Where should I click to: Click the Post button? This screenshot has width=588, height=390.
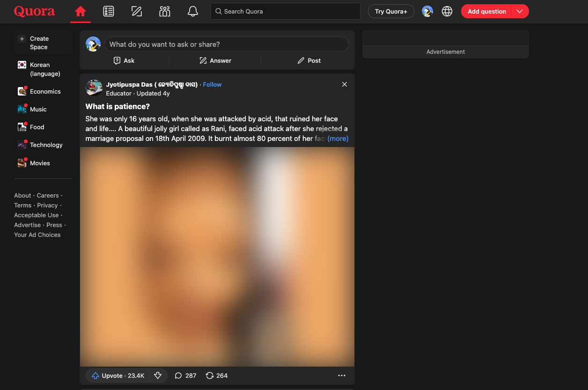pyautogui.click(x=309, y=60)
